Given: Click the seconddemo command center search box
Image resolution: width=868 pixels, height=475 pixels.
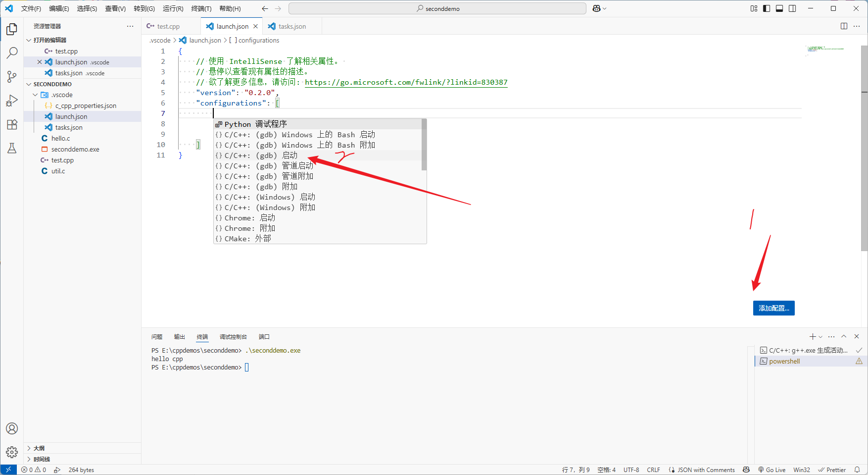Looking at the screenshot, I should [437, 8].
